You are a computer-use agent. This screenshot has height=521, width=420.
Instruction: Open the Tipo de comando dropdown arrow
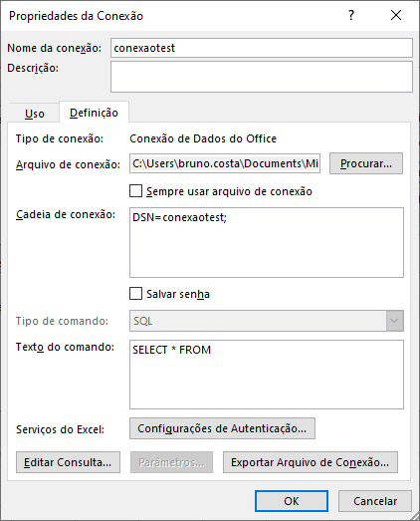pos(395,321)
